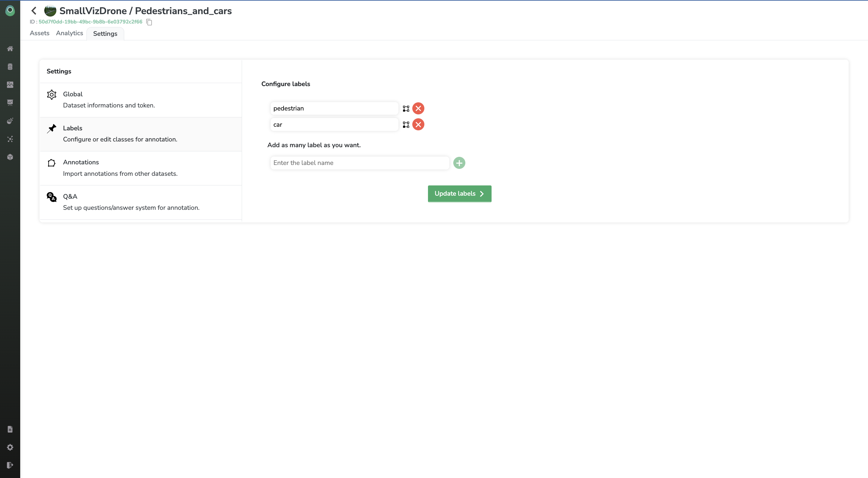Open the home page from sidebar
This screenshot has width=868, height=478.
10,48
